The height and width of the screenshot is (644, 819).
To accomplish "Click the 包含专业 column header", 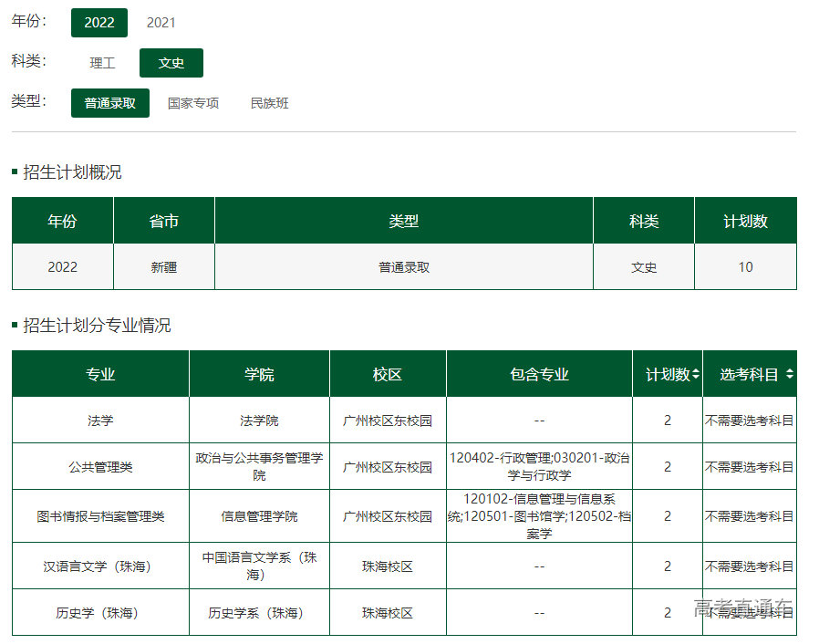I will click(539, 375).
